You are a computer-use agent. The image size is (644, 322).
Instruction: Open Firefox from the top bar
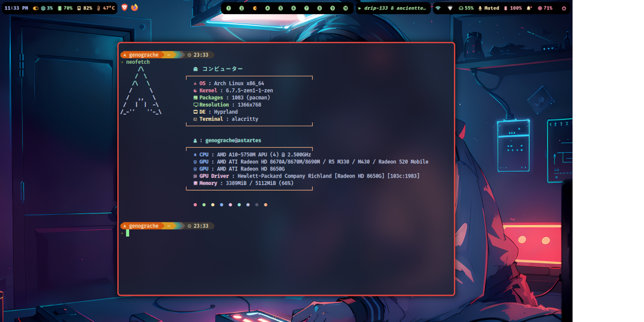click(x=134, y=8)
